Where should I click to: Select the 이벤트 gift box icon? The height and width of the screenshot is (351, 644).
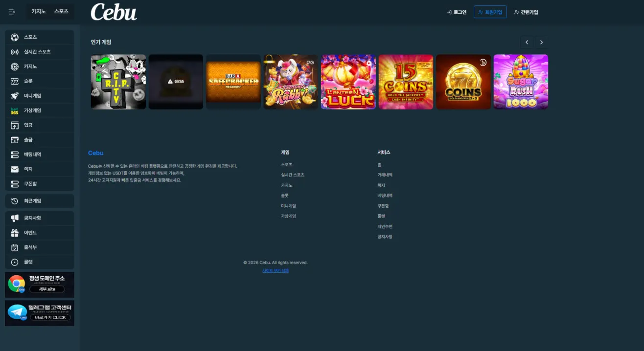point(15,233)
